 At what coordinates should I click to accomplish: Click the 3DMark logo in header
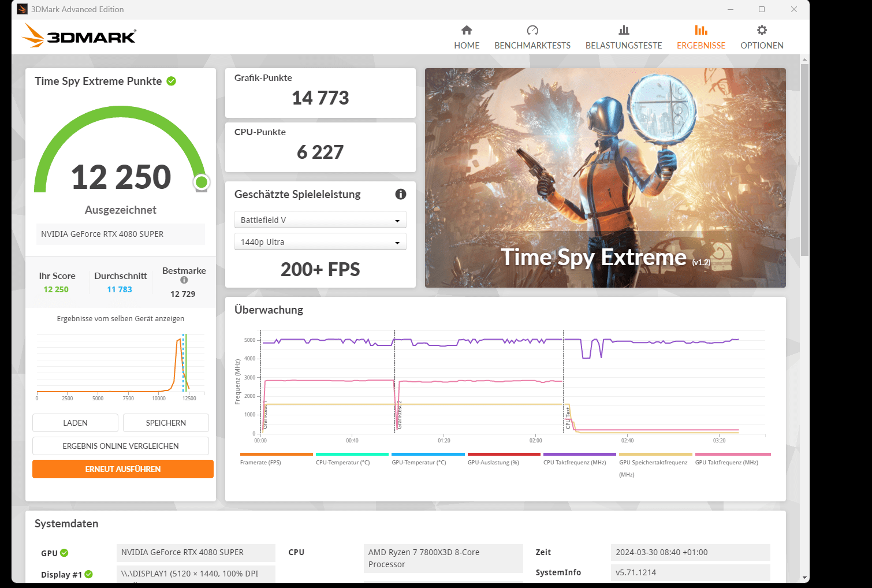79,36
